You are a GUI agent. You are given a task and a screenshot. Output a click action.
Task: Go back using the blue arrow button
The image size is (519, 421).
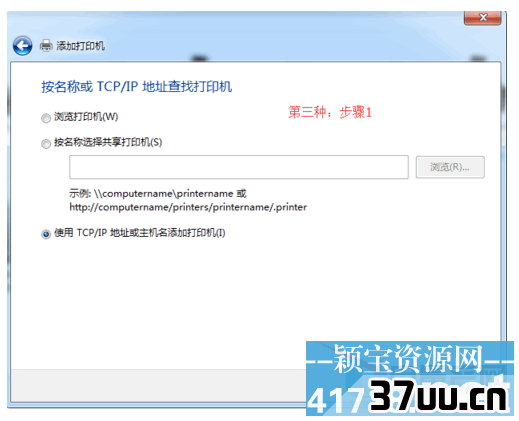[x=23, y=46]
